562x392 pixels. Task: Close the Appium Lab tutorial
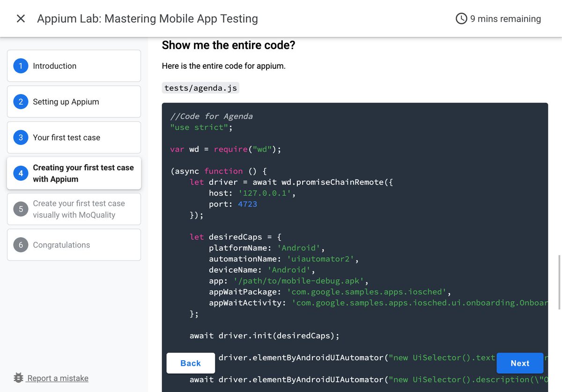point(21,19)
